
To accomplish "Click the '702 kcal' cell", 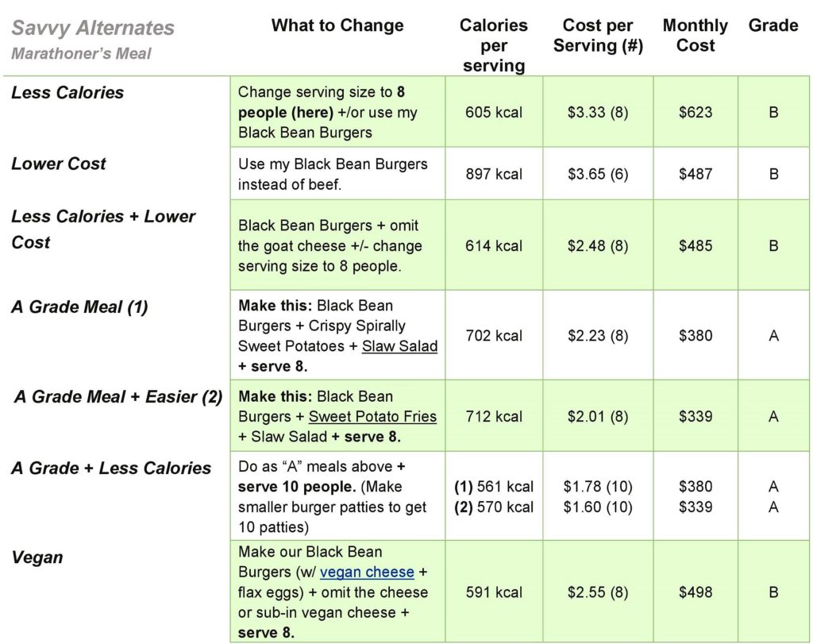I will pos(493,335).
